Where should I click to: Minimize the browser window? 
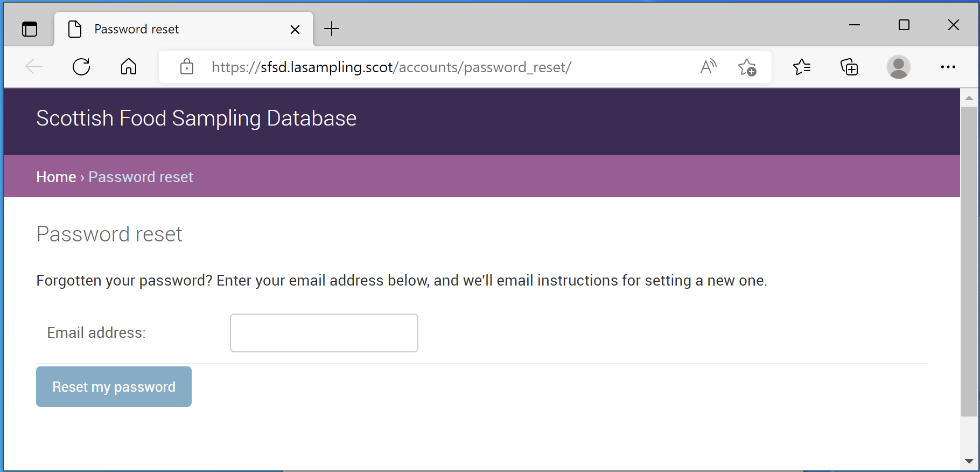pos(855,25)
